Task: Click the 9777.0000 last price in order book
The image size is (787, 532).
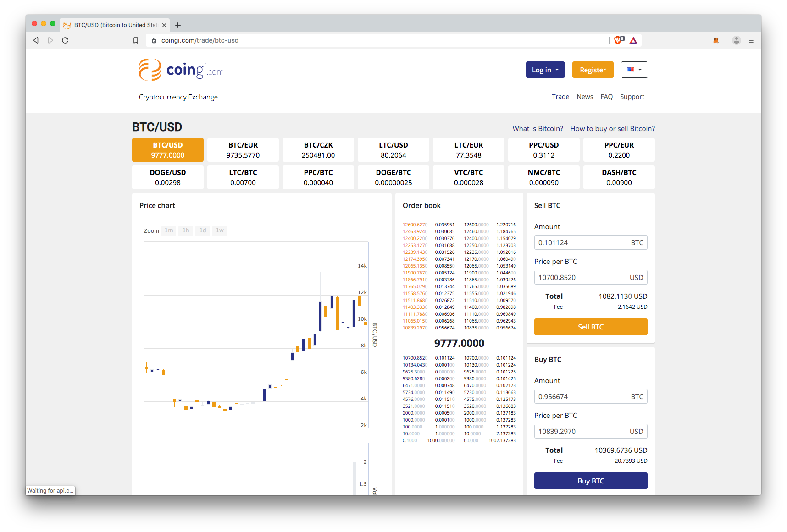Action: pyautogui.click(x=459, y=343)
